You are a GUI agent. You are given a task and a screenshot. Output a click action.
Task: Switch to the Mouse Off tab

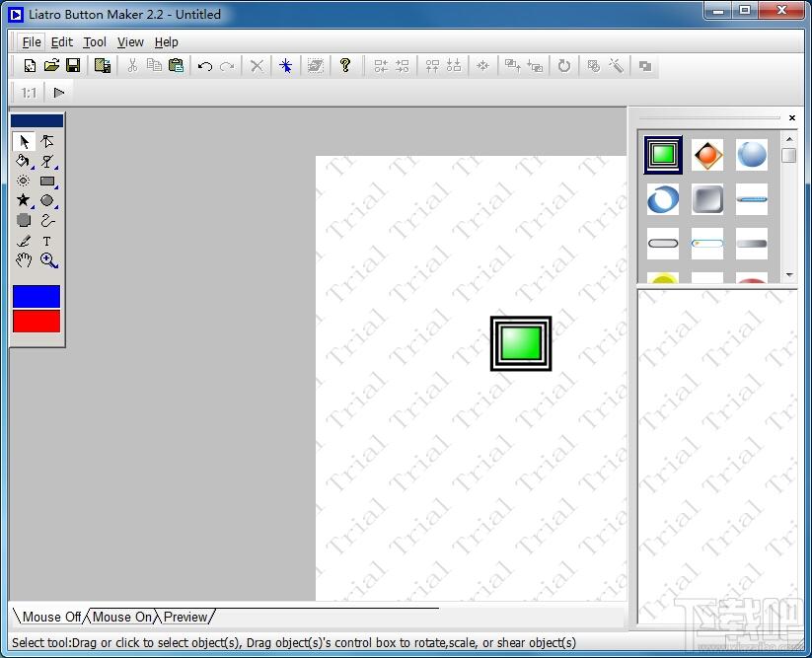click(50, 617)
